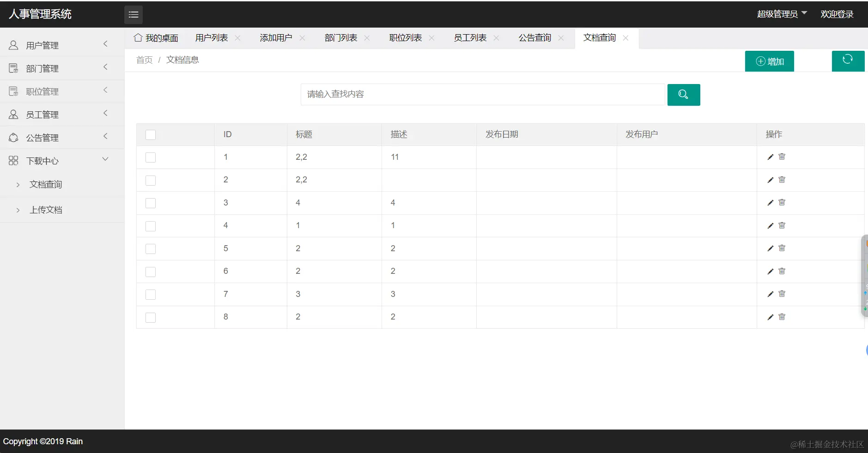
Task: Delete document row with ID 8
Action: click(x=782, y=317)
